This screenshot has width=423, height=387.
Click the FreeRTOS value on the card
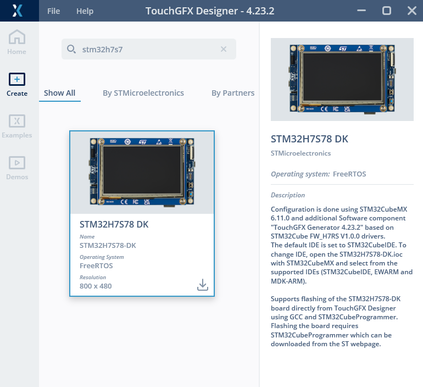click(96, 266)
